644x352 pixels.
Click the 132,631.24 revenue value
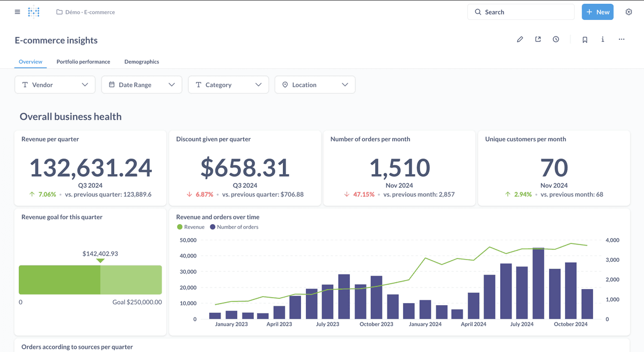(90, 168)
